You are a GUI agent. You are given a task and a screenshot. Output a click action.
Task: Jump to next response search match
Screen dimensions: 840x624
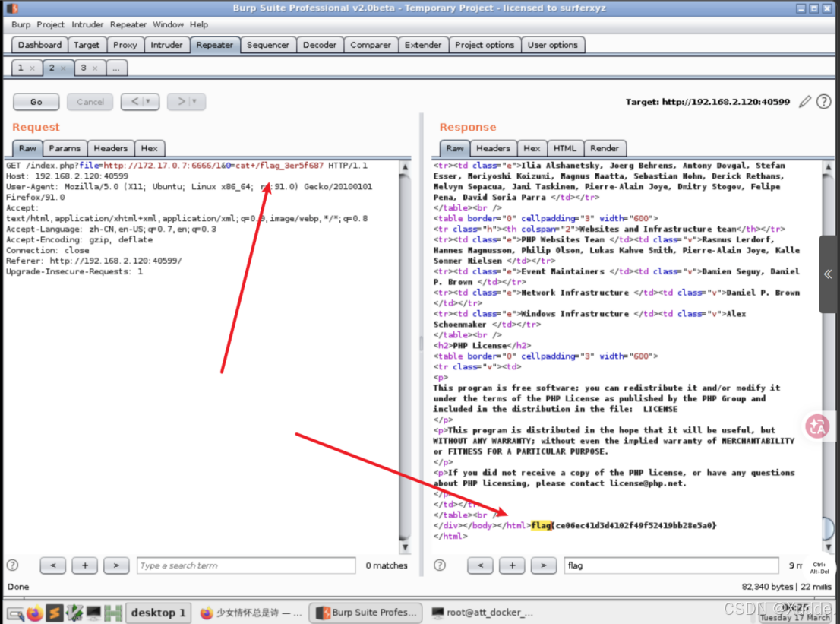[x=543, y=565]
